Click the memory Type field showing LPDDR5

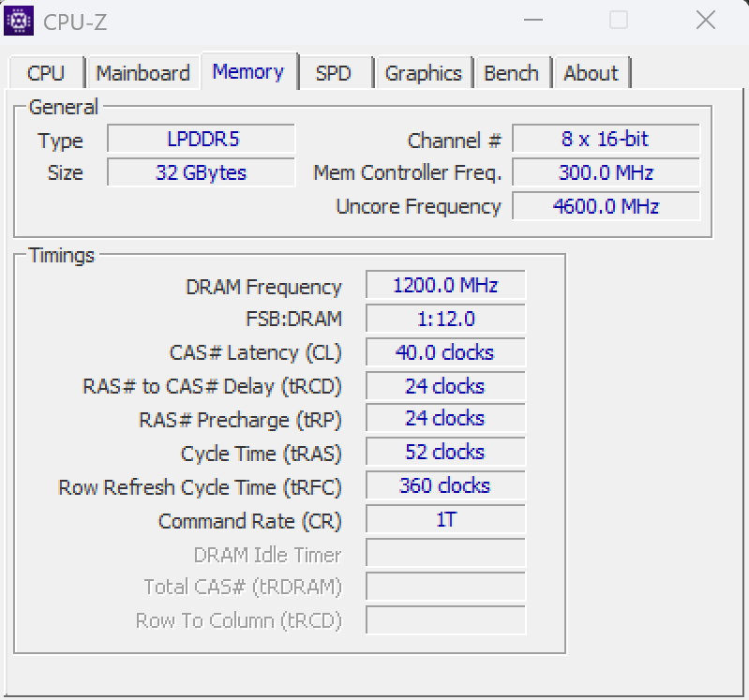pos(202,140)
